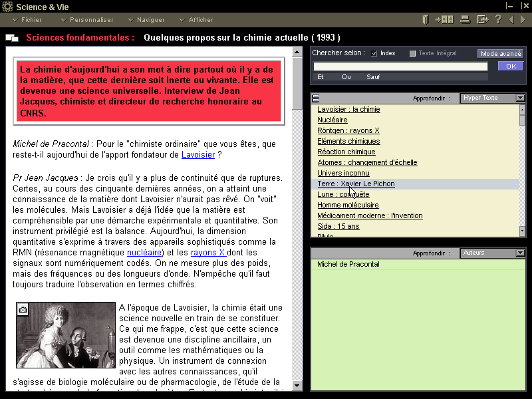
Task: Open 'Atomes : changement d'échelle' entry
Action: (x=367, y=162)
